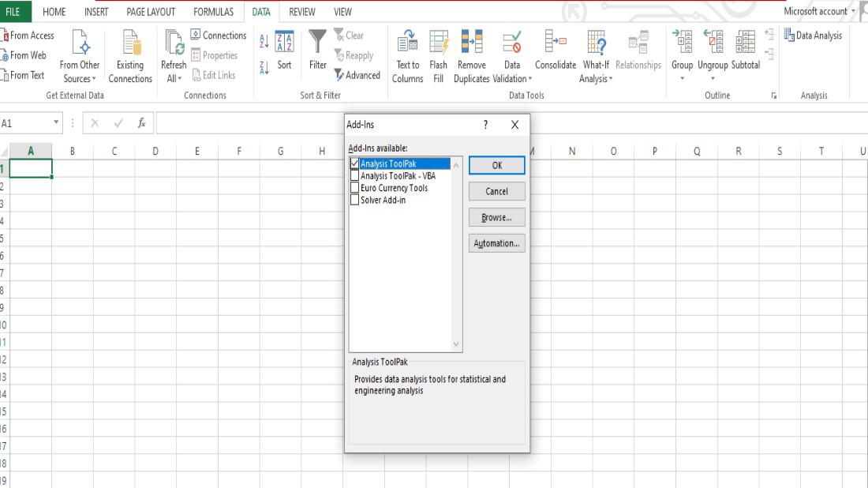
Task: Click Remove Duplicates
Action: click(472, 57)
